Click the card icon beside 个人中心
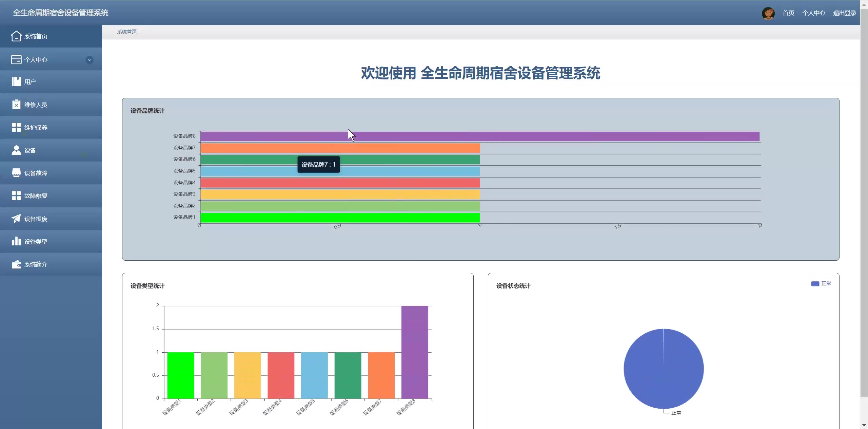 (16, 59)
